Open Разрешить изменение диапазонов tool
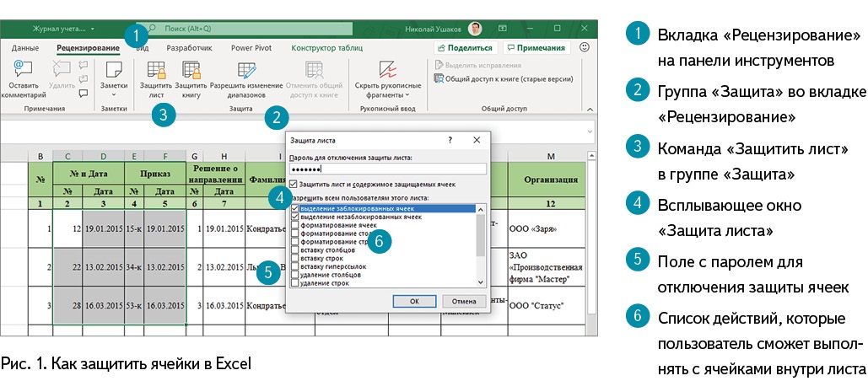The height and width of the screenshot is (381, 868). (246, 71)
